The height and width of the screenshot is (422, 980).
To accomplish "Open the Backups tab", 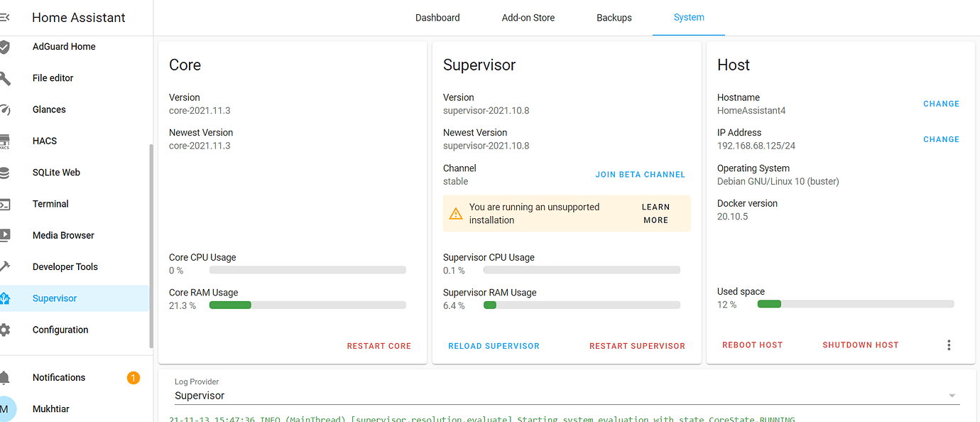I will coord(614,18).
